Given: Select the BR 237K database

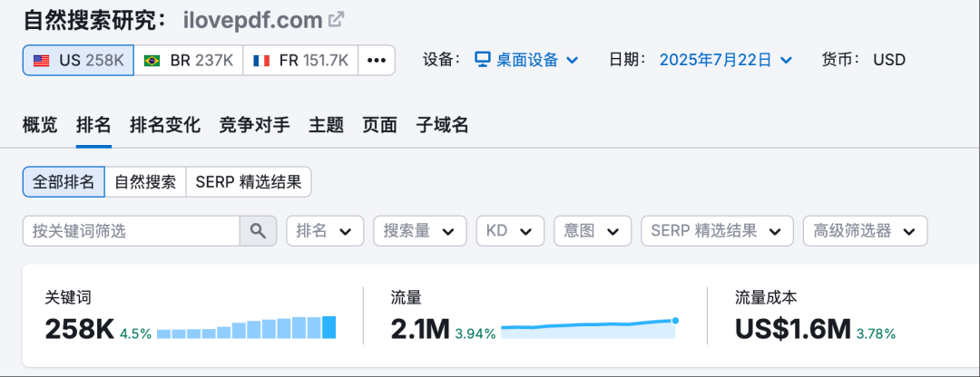Looking at the screenshot, I should click(188, 61).
